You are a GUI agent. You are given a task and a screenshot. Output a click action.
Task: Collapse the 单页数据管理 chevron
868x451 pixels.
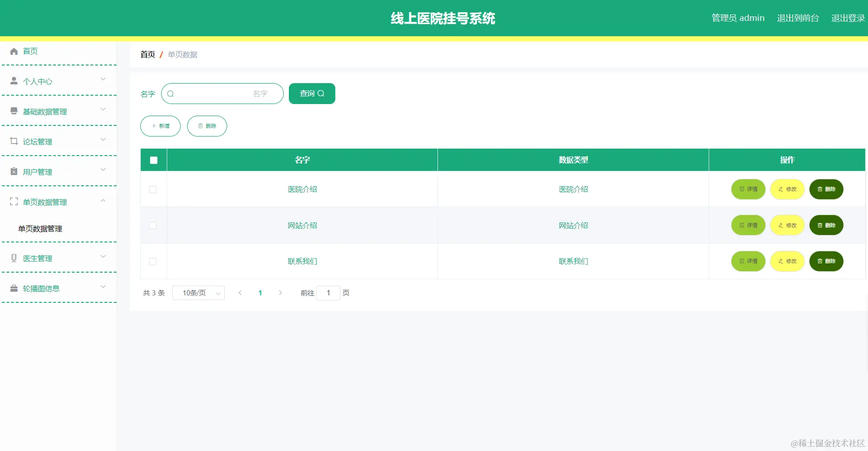(103, 201)
